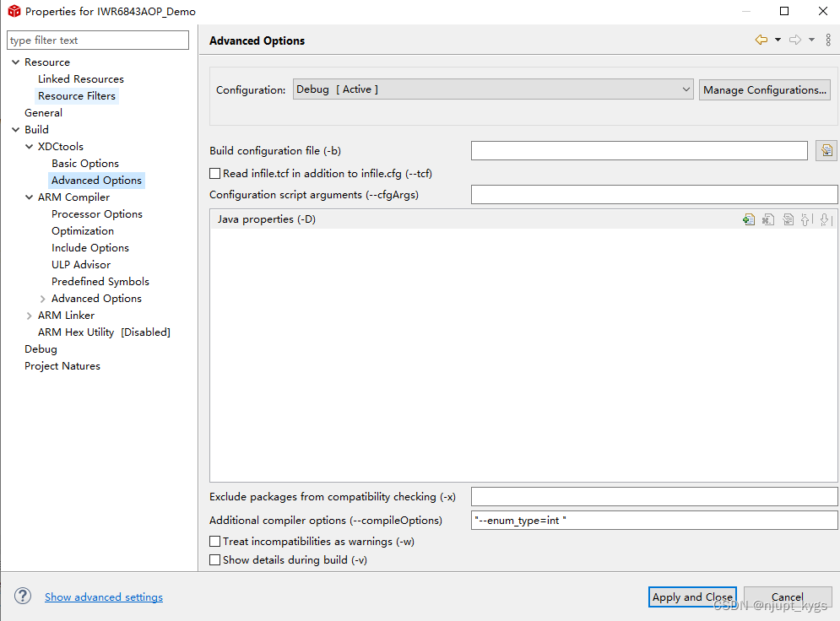Click inside the Java properties list
The width and height of the screenshot is (840, 621).
click(523, 355)
